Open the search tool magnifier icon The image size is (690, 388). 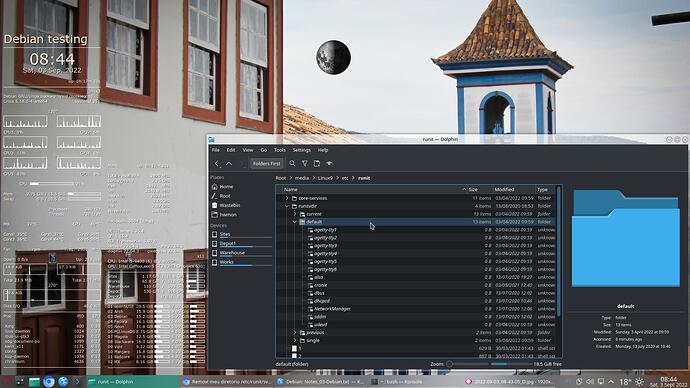[x=292, y=164]
